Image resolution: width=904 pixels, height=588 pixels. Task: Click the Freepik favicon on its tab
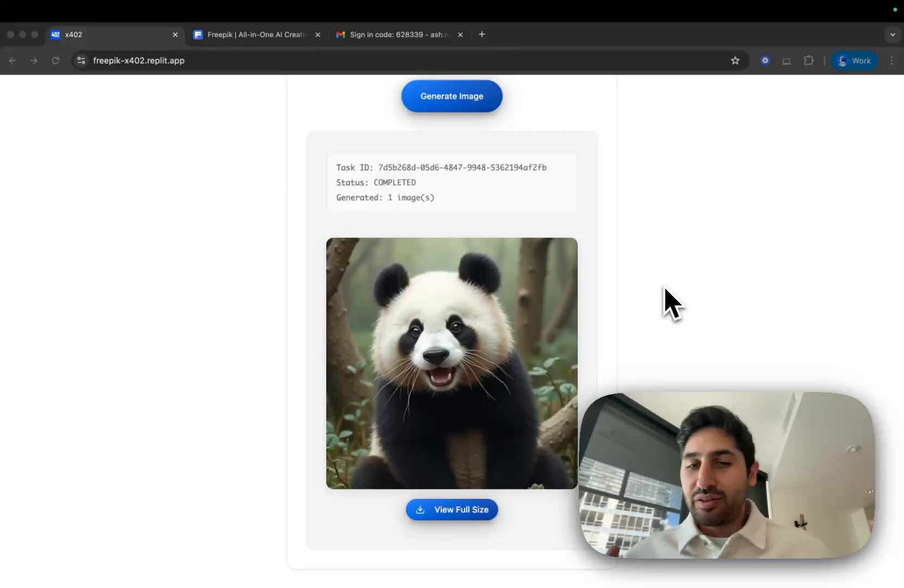[198, 34]
